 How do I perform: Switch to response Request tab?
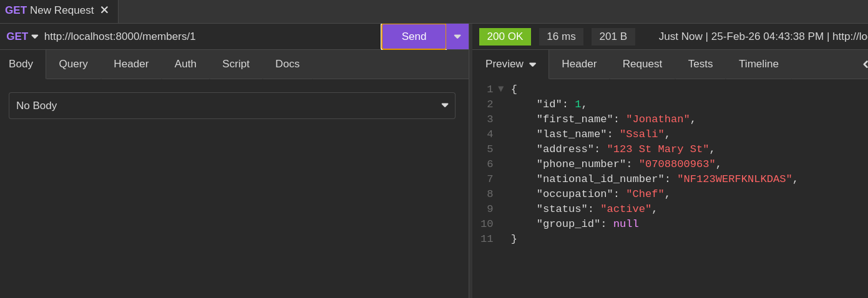pos(642,64)
